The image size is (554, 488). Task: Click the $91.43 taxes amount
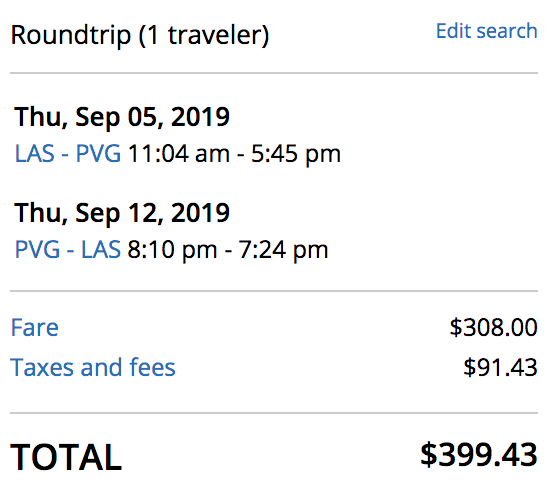(x=500, y=367)
